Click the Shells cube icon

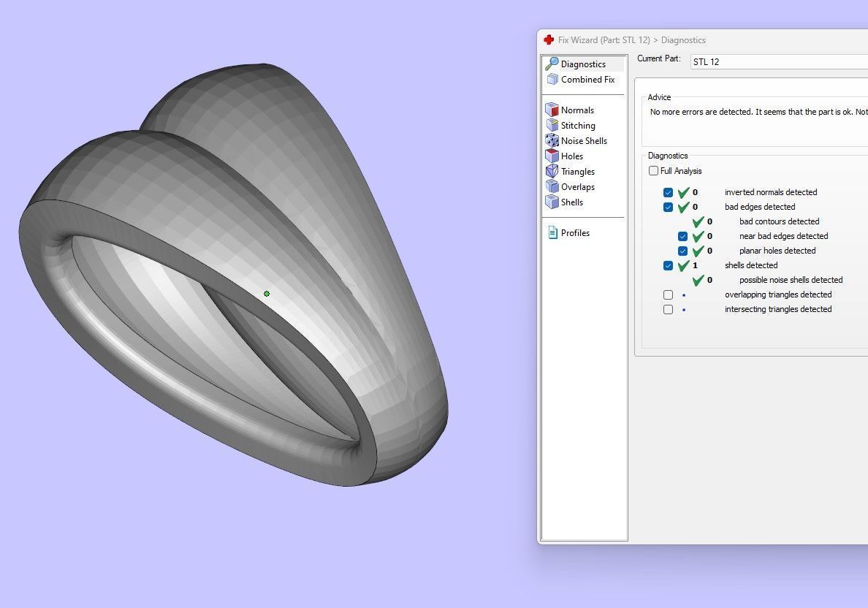[x=552, y=202]
